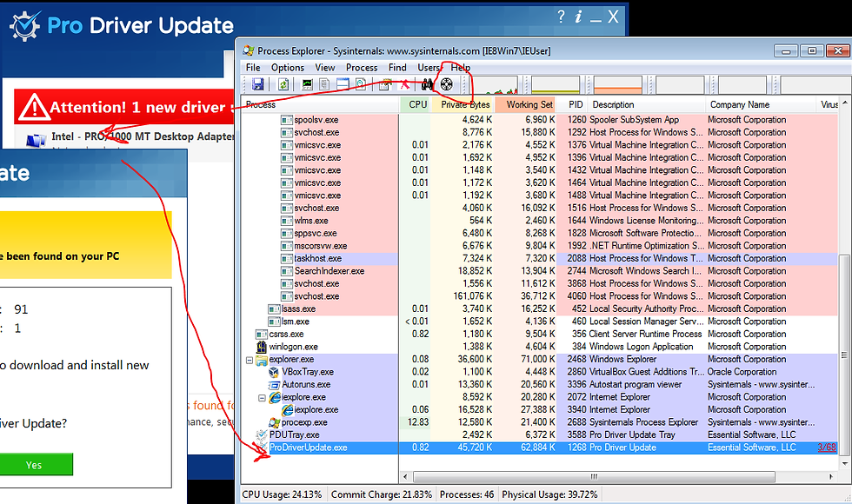Collapse the parent iexplore.exe tree node
This screenshot has height=504, width=852.
point(262,398)
